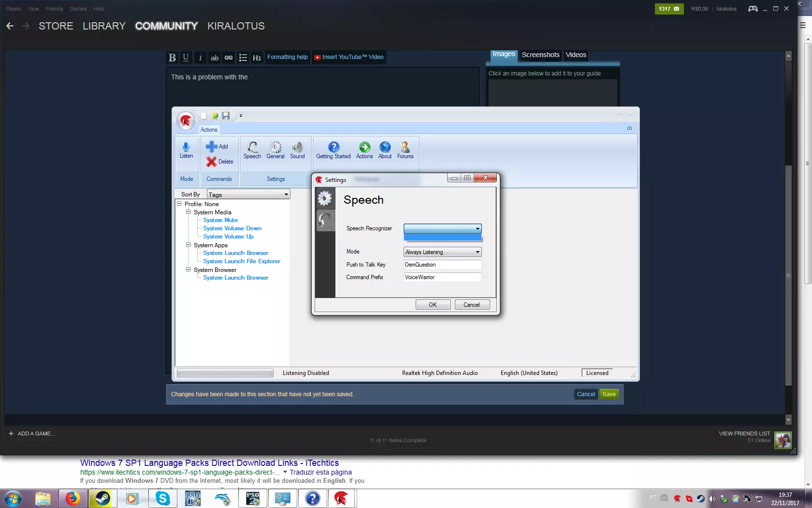Viewport: 812px width, 508px height.
Task: Click the Listen microphone button
Action: coord(186,150)
